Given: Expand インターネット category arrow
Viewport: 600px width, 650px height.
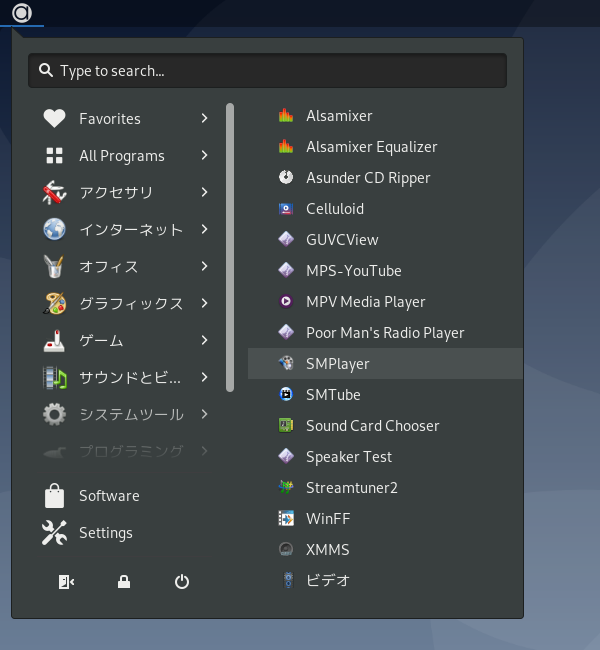Looking at the screenshot, I should [x=204, y=229].
